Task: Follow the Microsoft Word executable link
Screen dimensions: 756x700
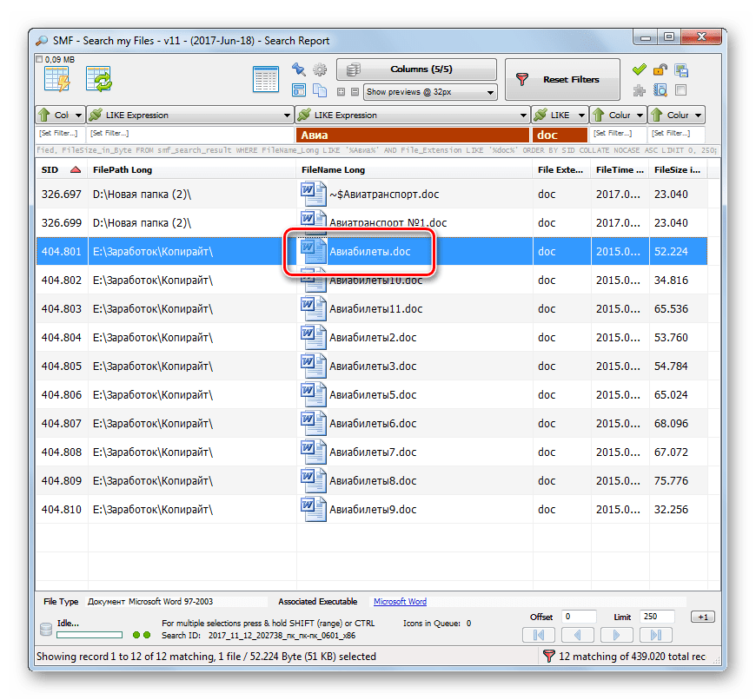Action: pos(400,601)
